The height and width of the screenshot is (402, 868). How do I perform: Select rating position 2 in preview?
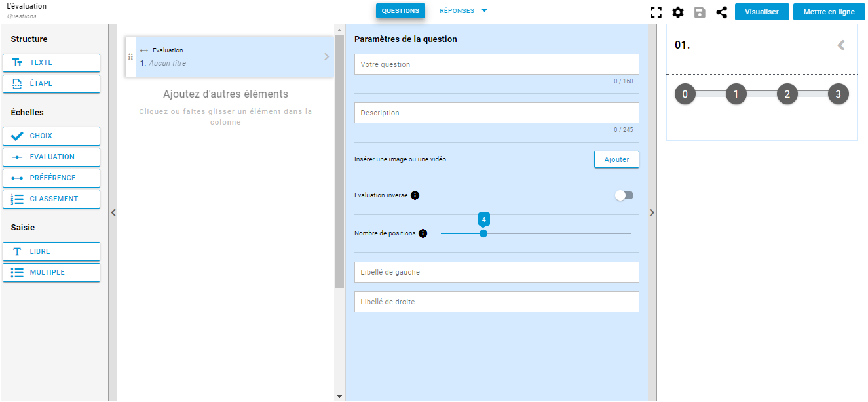coord(787,94)
